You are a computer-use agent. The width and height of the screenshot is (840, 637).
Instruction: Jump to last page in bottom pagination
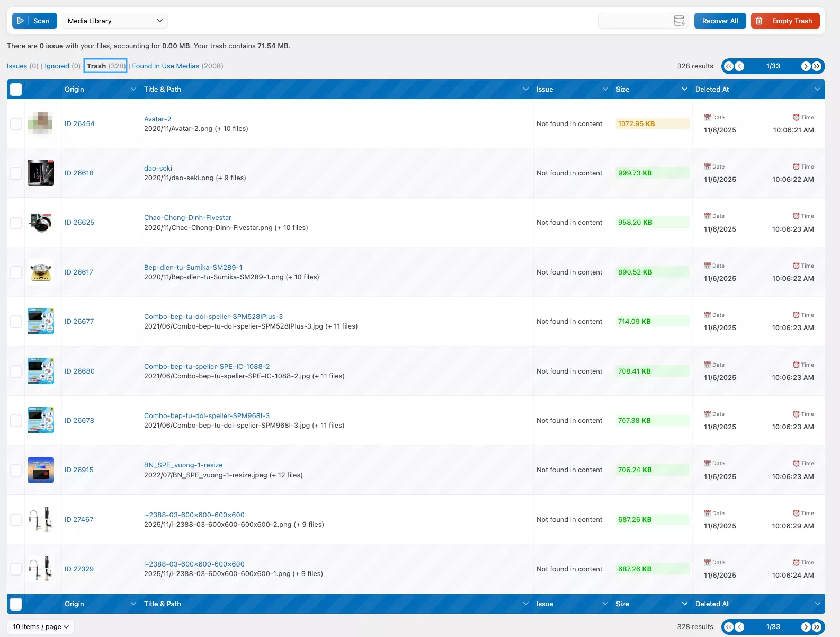(x=817, y=627)
